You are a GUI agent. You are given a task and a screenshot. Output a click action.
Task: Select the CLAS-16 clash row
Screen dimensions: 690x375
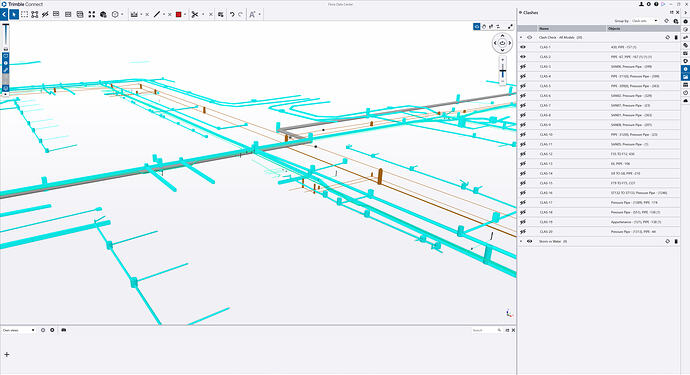click(599, 193)
